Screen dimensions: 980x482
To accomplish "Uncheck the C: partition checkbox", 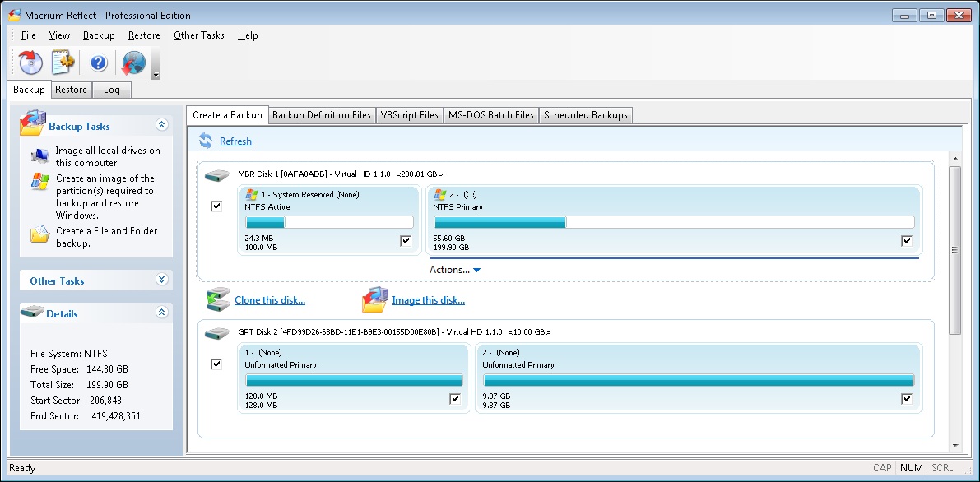I will pyautogui.click(x=907, y=241).
